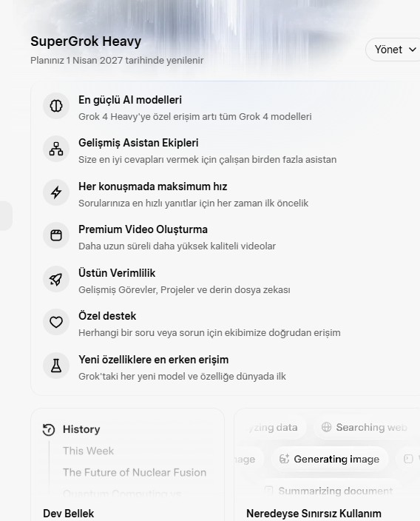Viewport: 420px width, 521px height.
Task: Select the Generating image chip
Action: point(329,459)
